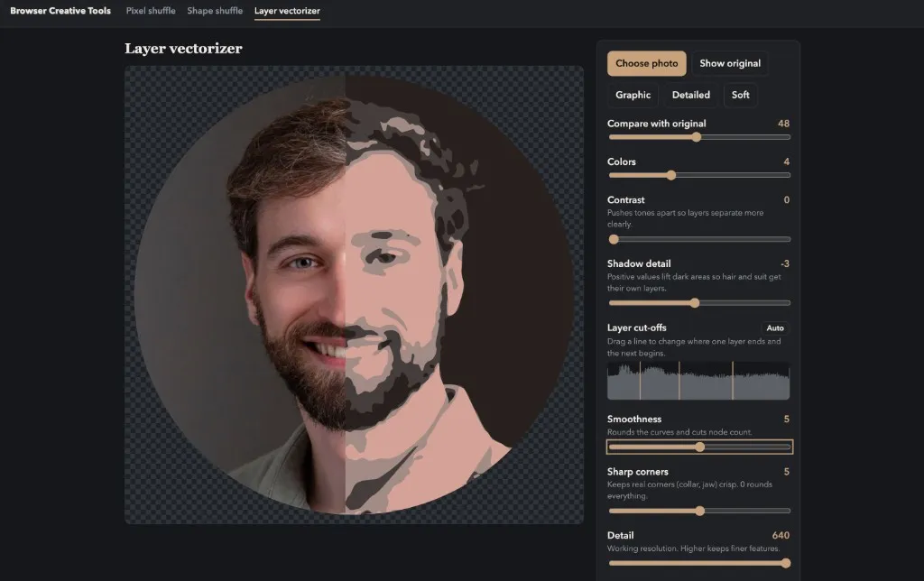Click the Smoothness slider handle
Screen dimensions: 924x581
pyautogui.click(x=699, y=447)
